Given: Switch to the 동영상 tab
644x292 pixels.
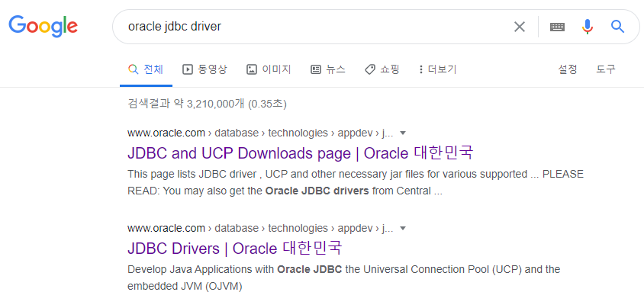Looking at the screenshot, I should [x=204, y=69].
